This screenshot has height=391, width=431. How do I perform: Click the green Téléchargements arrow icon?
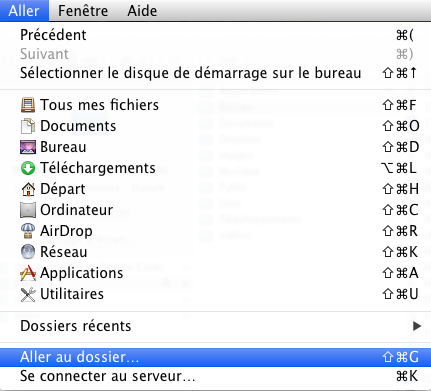coord(28,168)
